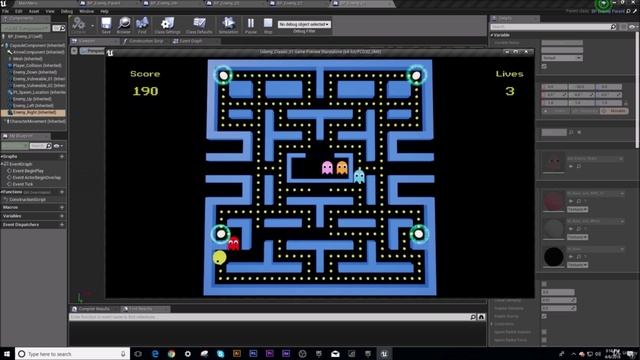This screenshot has height=360, width=640.
Task: Open the Details panel eye view options
Action: (632, 27)
